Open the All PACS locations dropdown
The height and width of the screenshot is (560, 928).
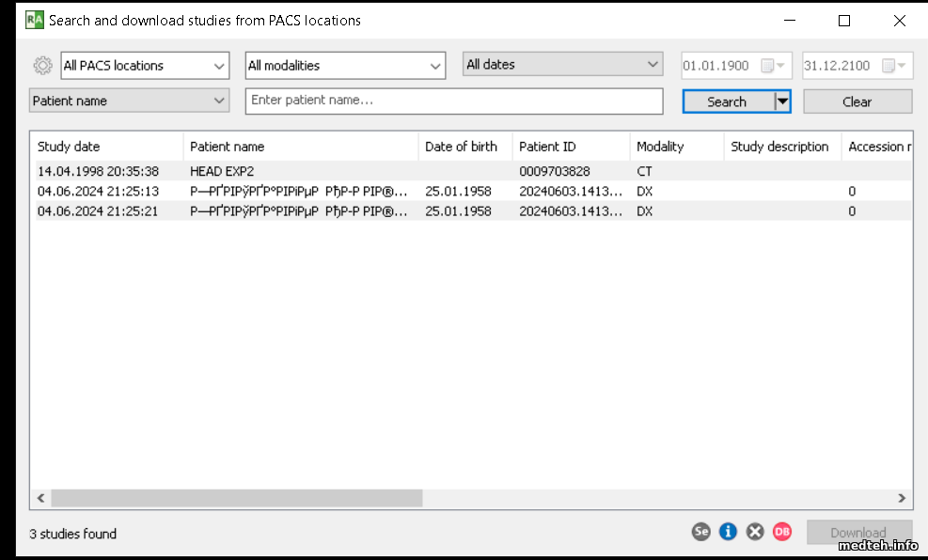[x=145, y=66]
